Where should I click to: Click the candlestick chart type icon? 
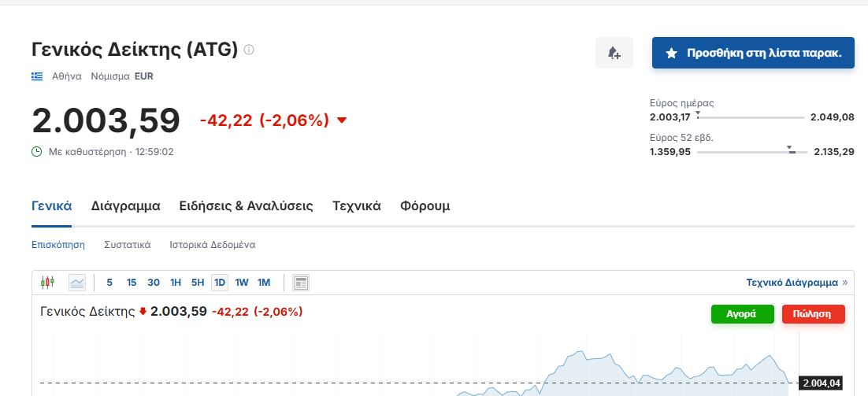coord(47,283)
